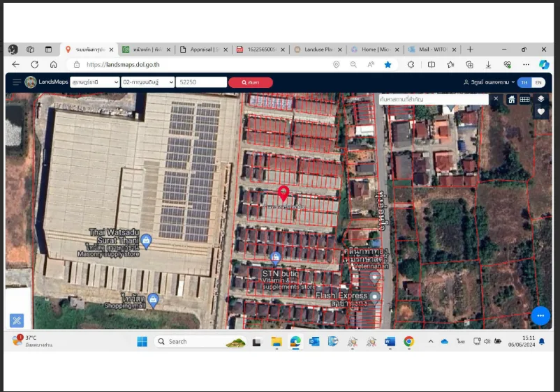Click the location permission icon in address bar
Image resolution: width=560 pixels, height=392 pixels.
pos(336,65)
